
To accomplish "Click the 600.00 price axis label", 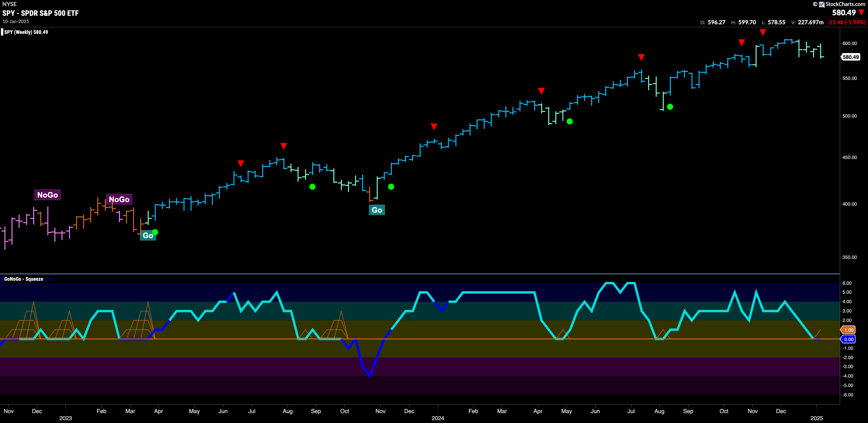I will click(849, 43).
